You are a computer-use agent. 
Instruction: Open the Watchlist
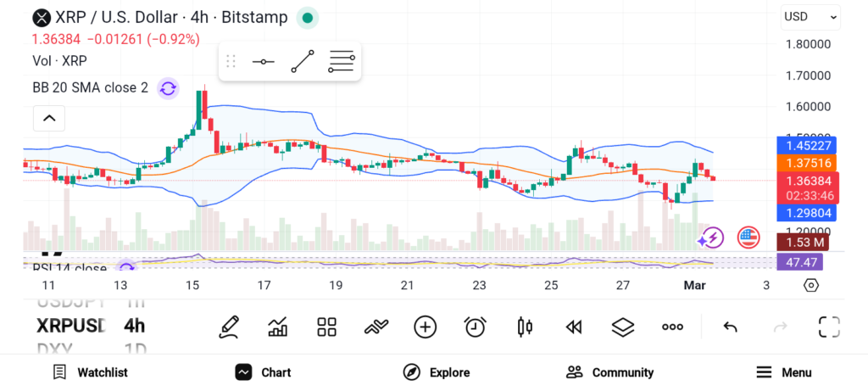click(90, 372)
